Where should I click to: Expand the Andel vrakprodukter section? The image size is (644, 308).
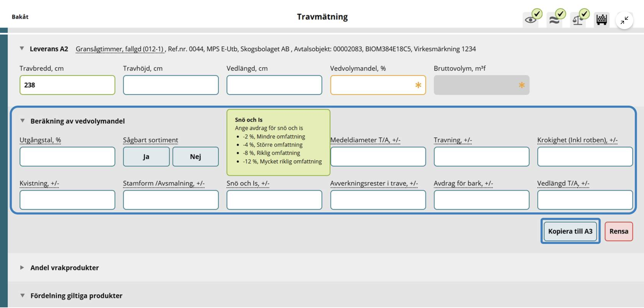tap(22, 267)
